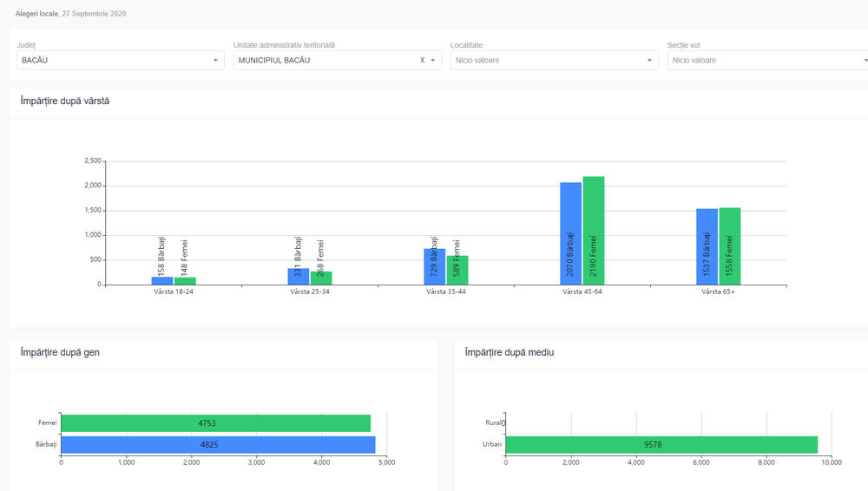Click the blue Bărbați 4825 horizontal bar
This screenshot has height=491, width=868.
click(x=217, y=444)
